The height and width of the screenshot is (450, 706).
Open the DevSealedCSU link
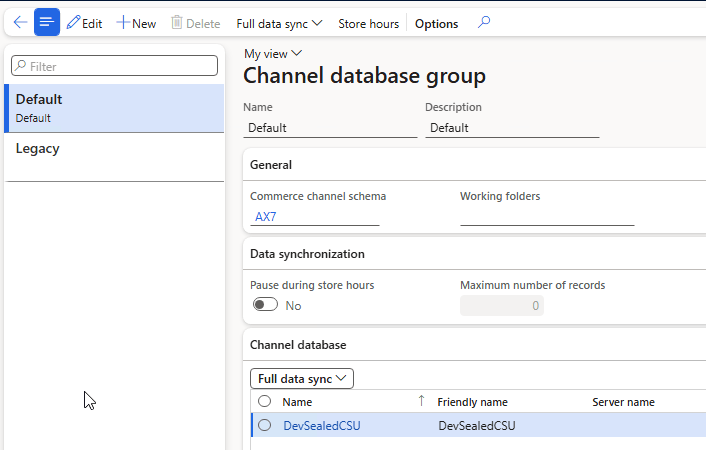coord(321,425)
